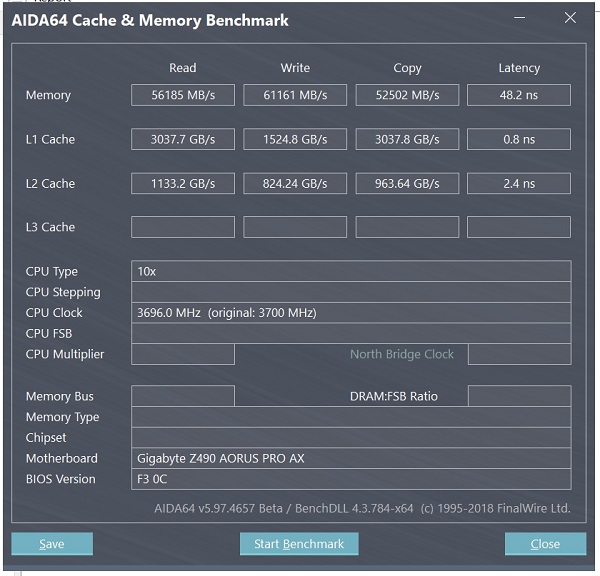Viewport: 600px width, 576px height.
Task: Select the Memory Latency 48.2 ns field
Action: pyautogui.click(x=519, y=95)
